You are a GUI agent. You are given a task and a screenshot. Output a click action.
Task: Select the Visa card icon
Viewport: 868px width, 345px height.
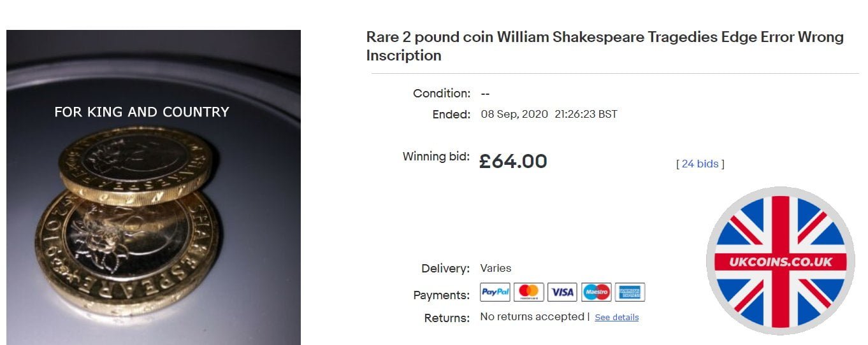(x=562, y=292)
